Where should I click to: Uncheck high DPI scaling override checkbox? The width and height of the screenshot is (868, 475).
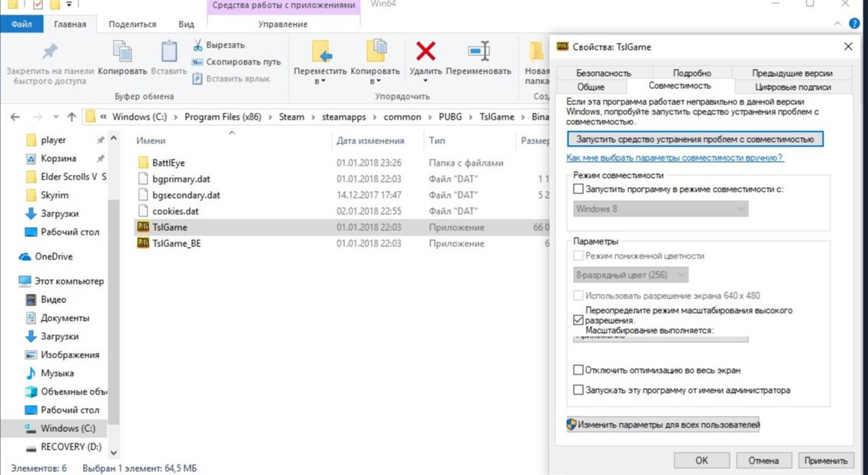[578, 320]
